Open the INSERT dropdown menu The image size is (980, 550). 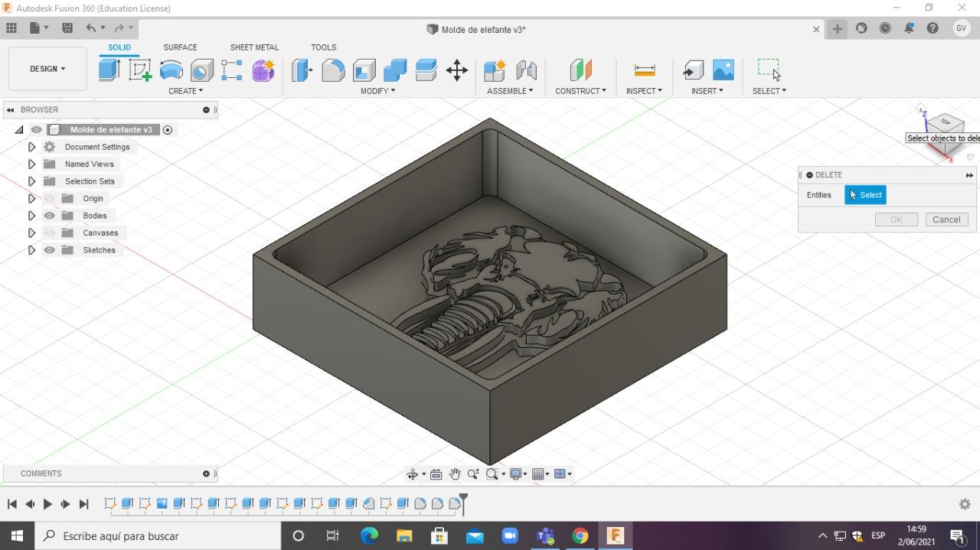tap(707, 91)
